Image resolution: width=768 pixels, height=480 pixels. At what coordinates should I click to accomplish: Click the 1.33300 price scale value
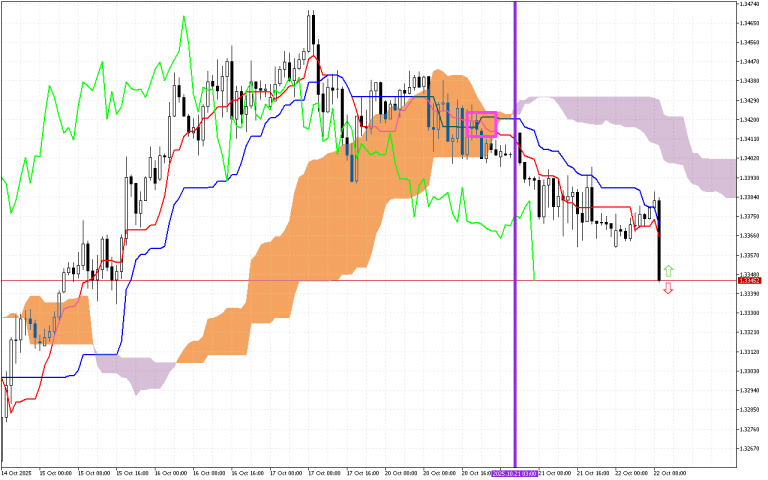(x=749, y=313)
